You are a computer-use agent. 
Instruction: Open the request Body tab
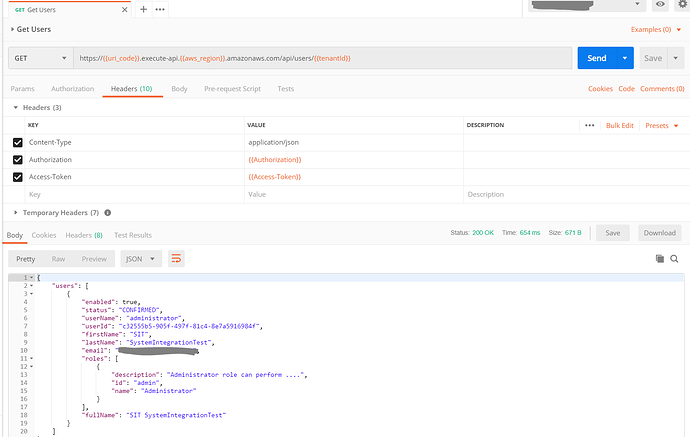click(x=179, y=88)
